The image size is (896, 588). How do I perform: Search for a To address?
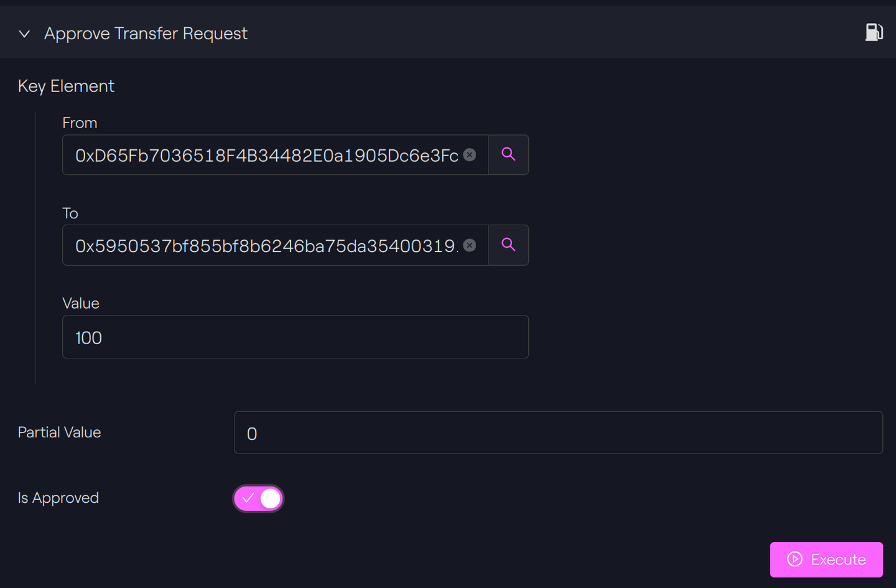(508, 245)
